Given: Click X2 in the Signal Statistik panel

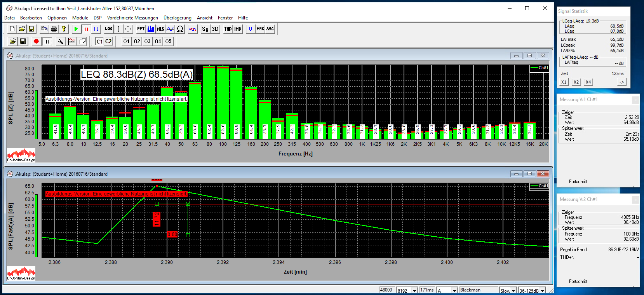Looking at the screenshot, I should click(576, 82).
